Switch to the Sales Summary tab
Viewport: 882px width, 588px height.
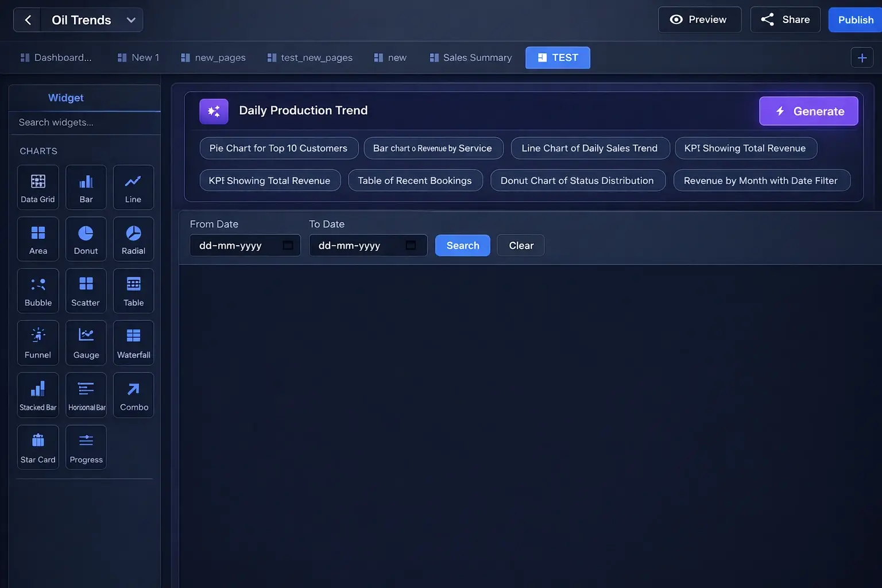pyautogui.click(x=470, y=57)
